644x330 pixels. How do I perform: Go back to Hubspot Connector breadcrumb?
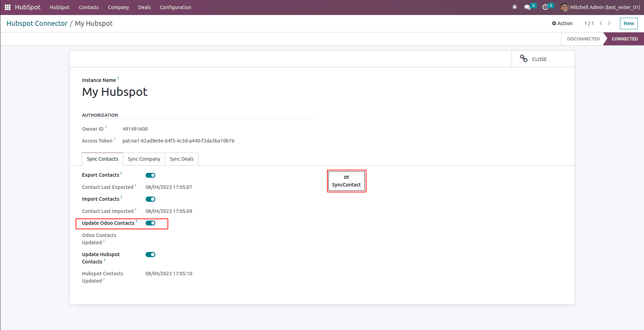pyautogui.click(x=37, y=23)
